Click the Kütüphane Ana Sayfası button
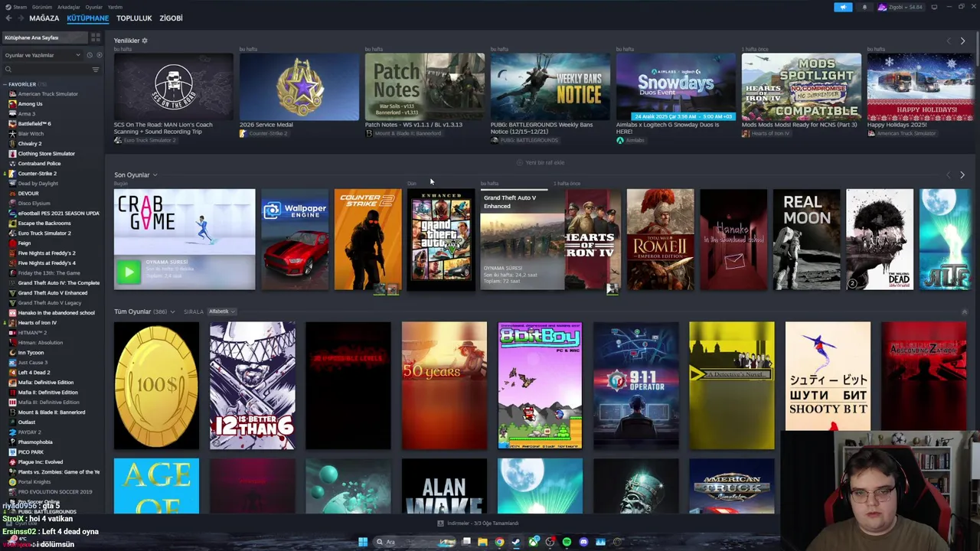The width and height of the screenshot is (980, 551). (x=44, y=37)
